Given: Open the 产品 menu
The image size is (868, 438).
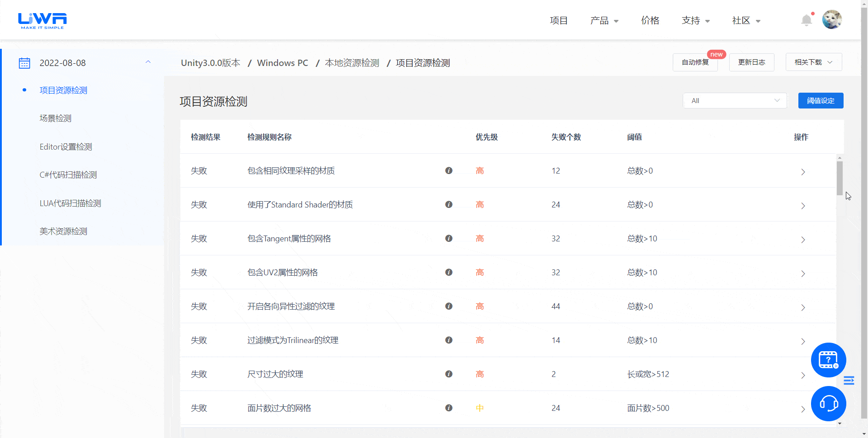Looking at the screenshot, I should 604,20.
